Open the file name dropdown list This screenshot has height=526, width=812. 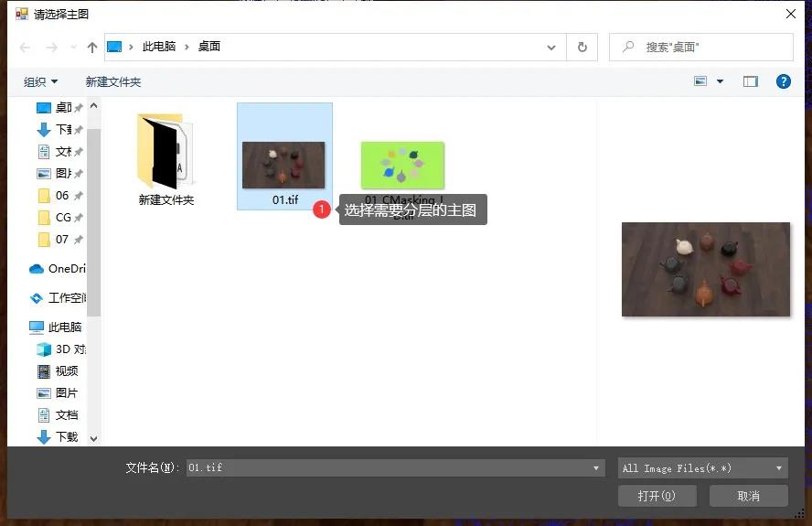(596, 467)
